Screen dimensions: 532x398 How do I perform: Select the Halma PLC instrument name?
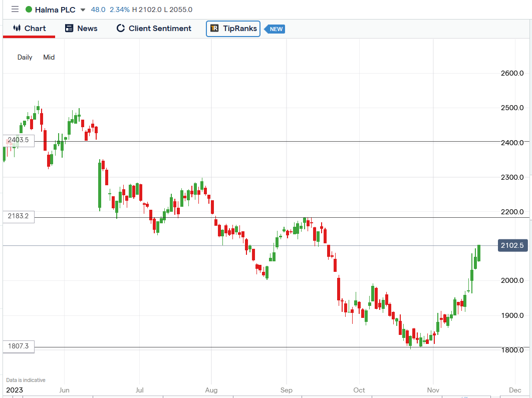click(x=55, y=10)
